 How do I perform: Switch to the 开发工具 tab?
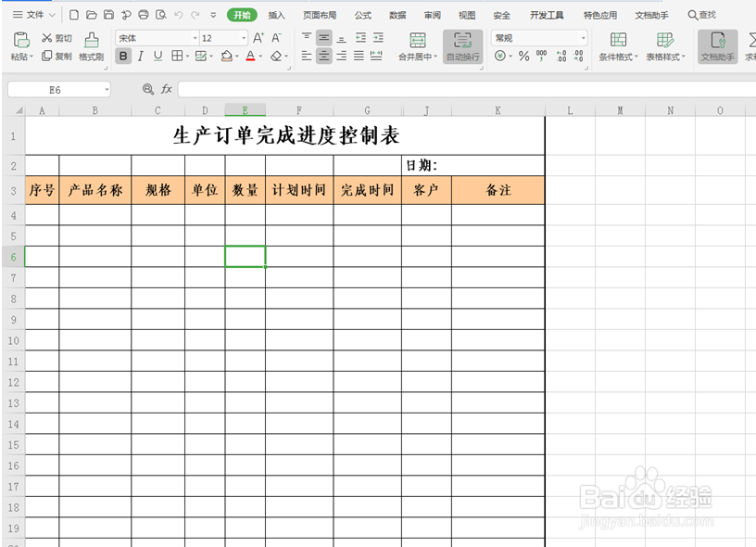pyautogui.click(x=547, y=16)
